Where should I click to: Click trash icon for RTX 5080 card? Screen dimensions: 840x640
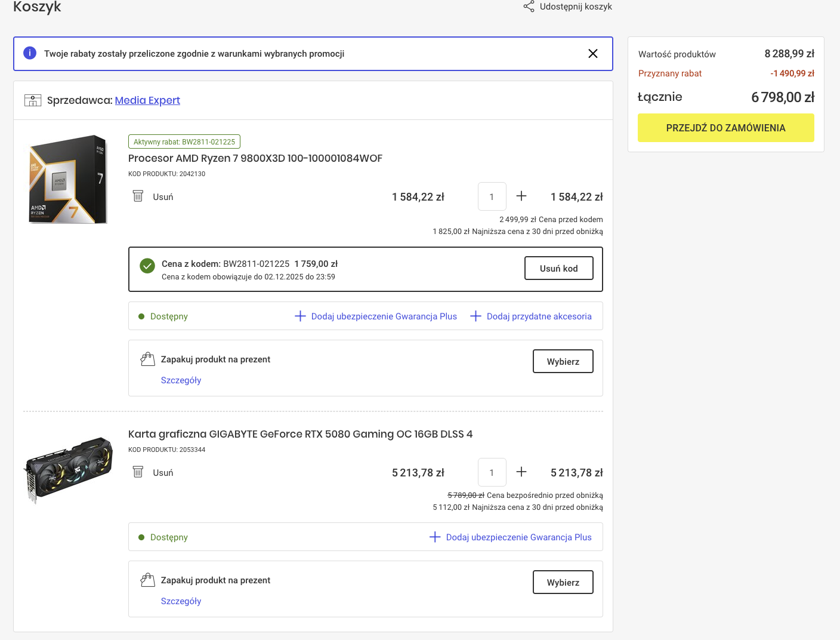pyautogui.click(x=138, y=472)
